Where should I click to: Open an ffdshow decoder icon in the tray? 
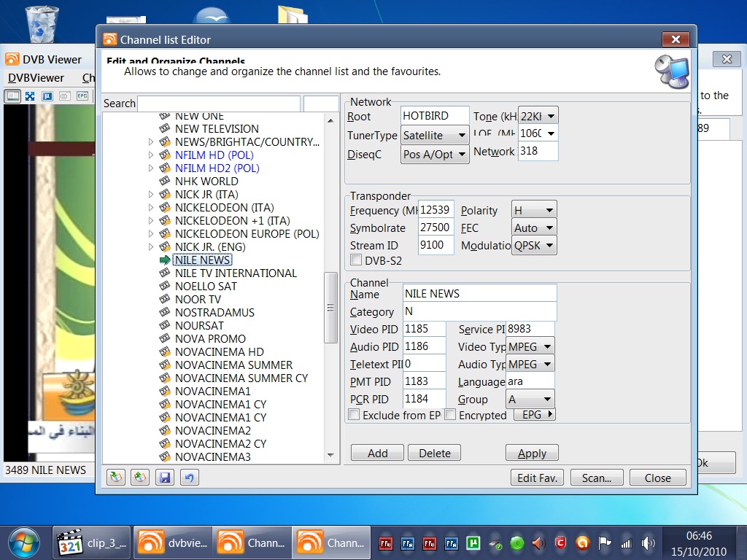point(384,543)
